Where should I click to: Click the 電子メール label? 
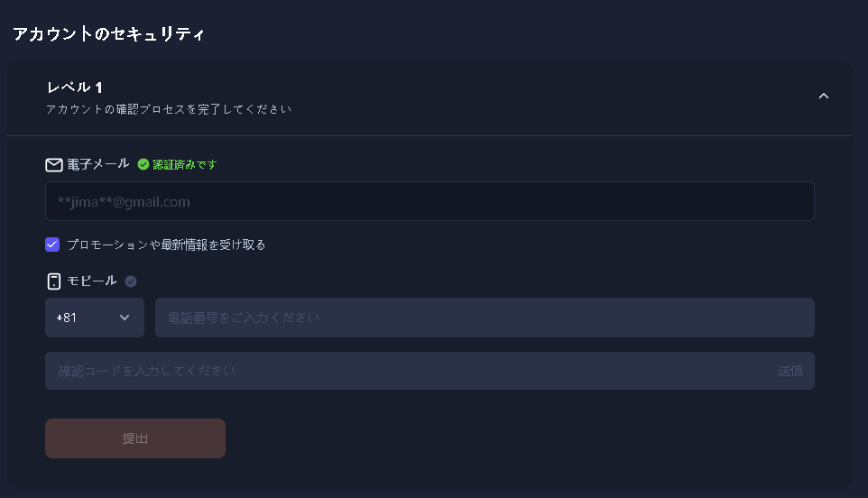98,164
